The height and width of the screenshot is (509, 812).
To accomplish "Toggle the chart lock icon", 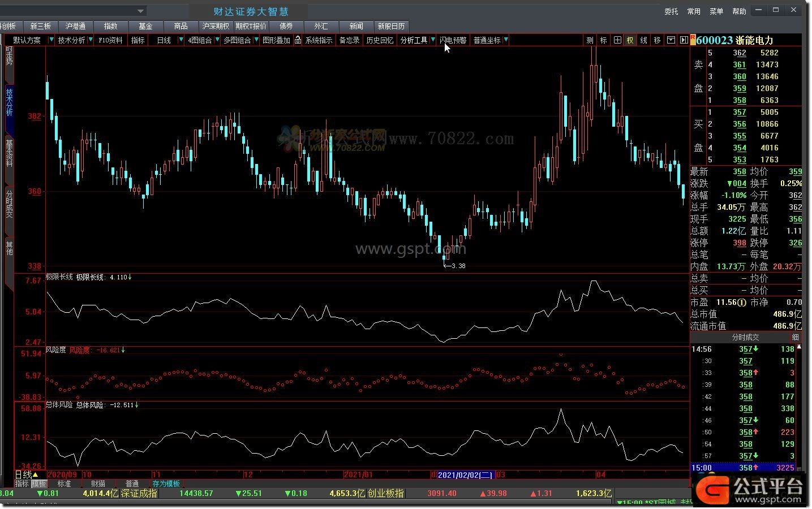I will (x=298, y=40).
